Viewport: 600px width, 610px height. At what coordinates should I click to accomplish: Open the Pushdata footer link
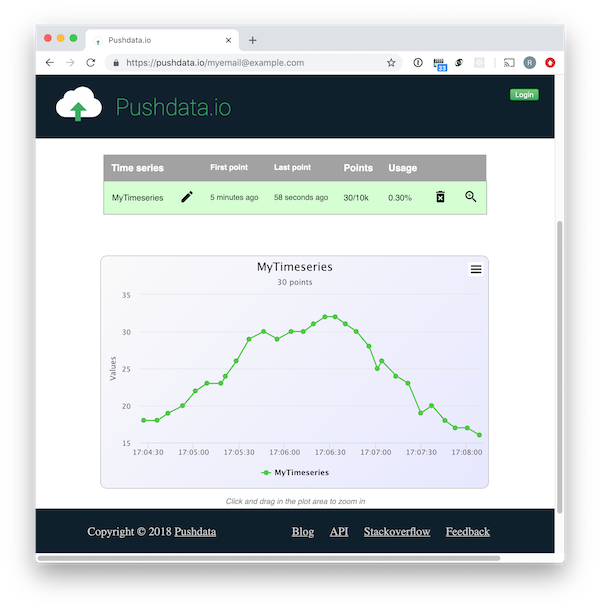pyautogui.click(x=195, y=531)
